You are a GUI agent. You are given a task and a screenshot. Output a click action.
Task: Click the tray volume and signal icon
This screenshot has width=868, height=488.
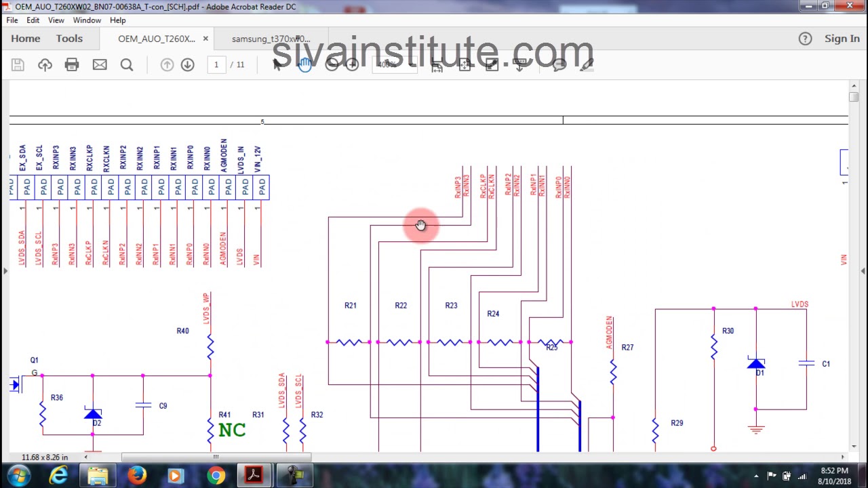(x=802, y=476)
